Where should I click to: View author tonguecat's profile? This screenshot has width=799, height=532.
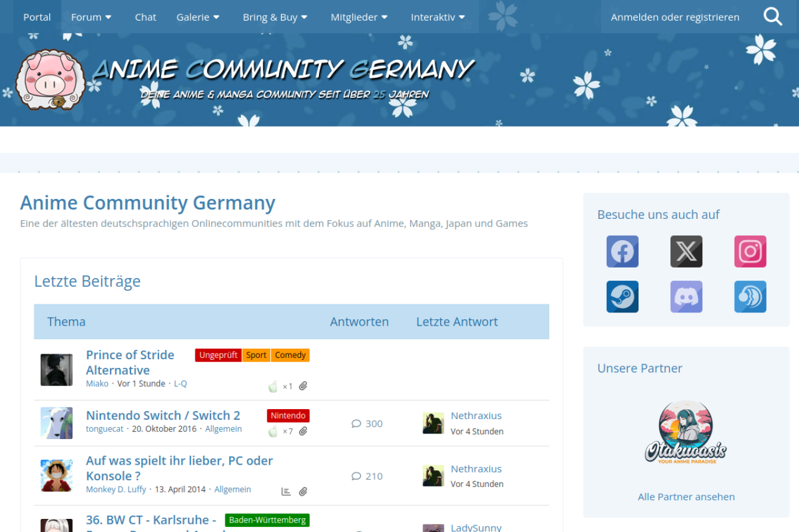(x=104, y=429)
